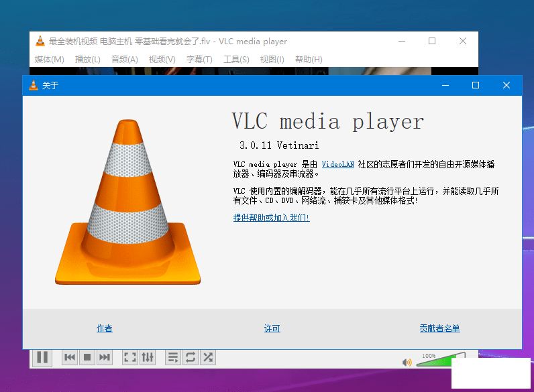The width and height of the screenshot is (534, 392).
Task: Maximize the 关于 dialog
Action: coord(476,85)
